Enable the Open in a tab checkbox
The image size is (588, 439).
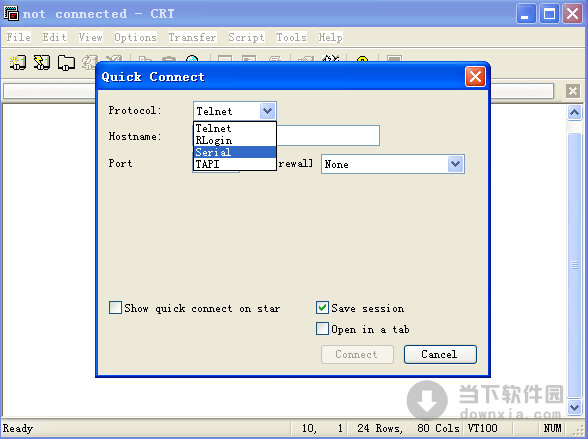point(322,329)
